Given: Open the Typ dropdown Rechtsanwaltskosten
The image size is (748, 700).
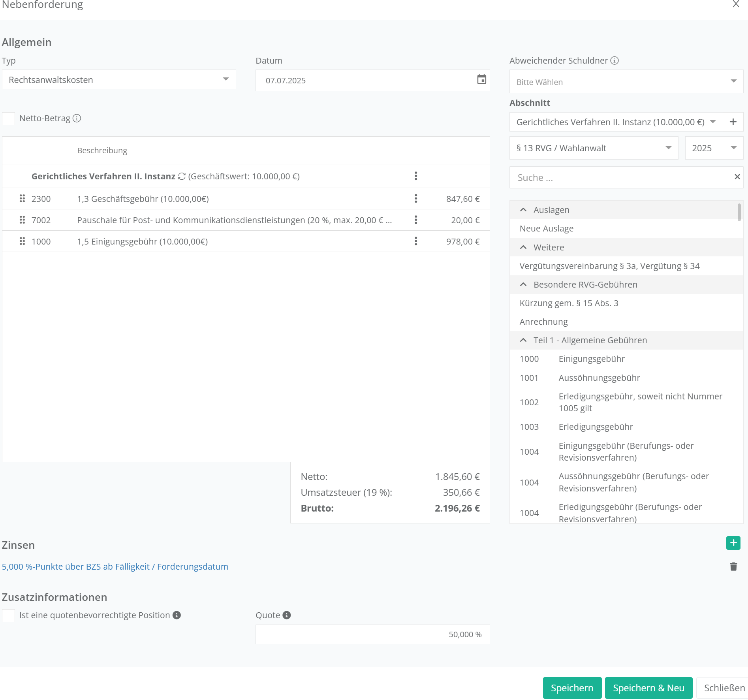Looking at the screenshot, I should (118, 80).
